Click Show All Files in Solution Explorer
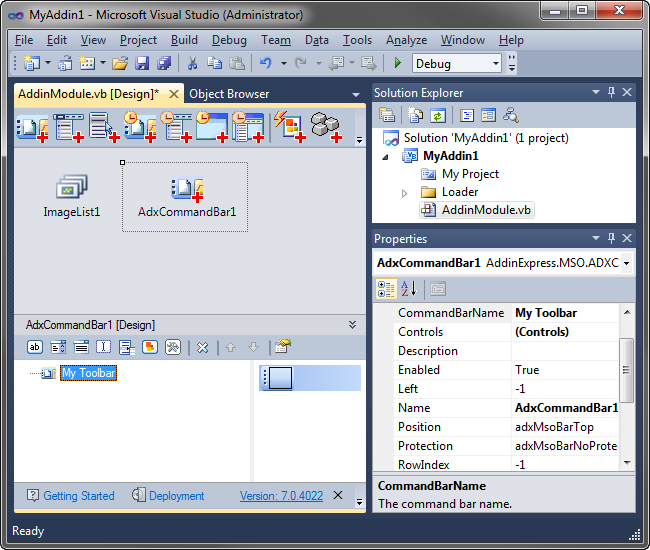Viewport: 650px width, 550px height. [415, 116]
